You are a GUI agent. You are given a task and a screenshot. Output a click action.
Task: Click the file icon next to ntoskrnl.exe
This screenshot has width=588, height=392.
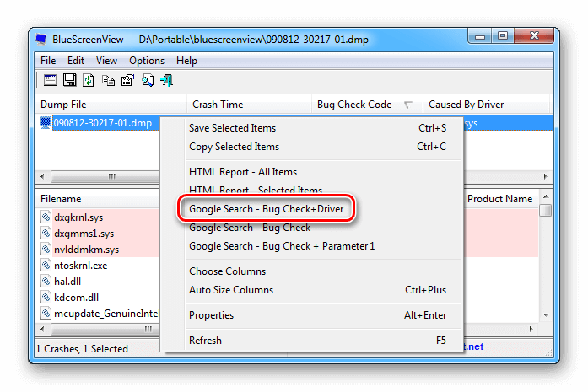[x=46, y=266]
